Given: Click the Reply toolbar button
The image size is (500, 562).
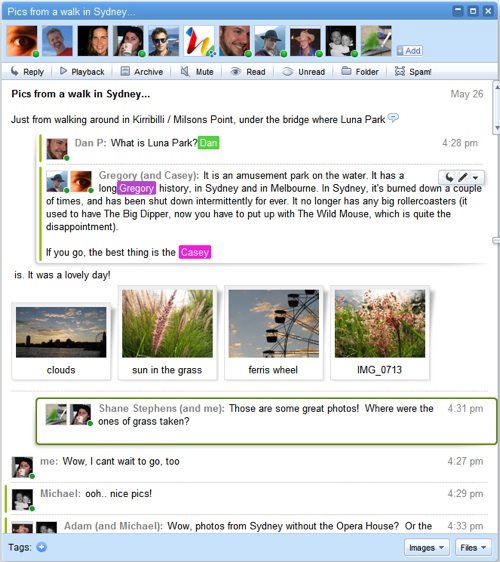Looking at the screenshot, I should click(x=27, y=72).
